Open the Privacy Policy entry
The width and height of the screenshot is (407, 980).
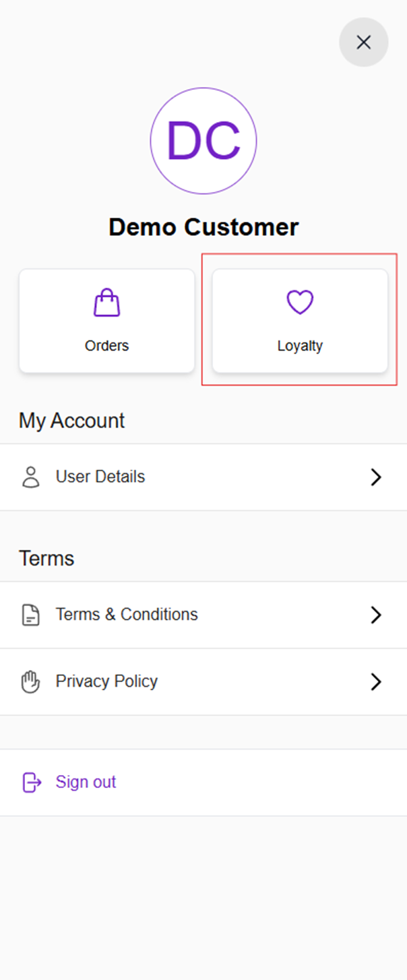[x=106, y=681]
